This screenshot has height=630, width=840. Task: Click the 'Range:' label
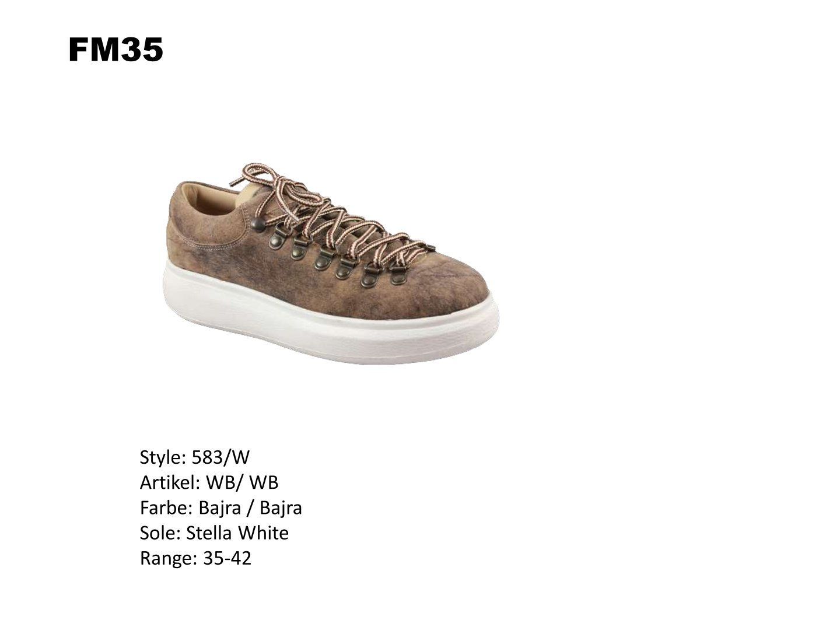coord(169,559)
